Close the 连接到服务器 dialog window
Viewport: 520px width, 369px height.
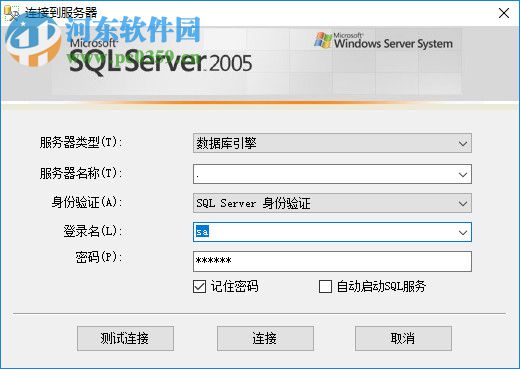point(503,13)
